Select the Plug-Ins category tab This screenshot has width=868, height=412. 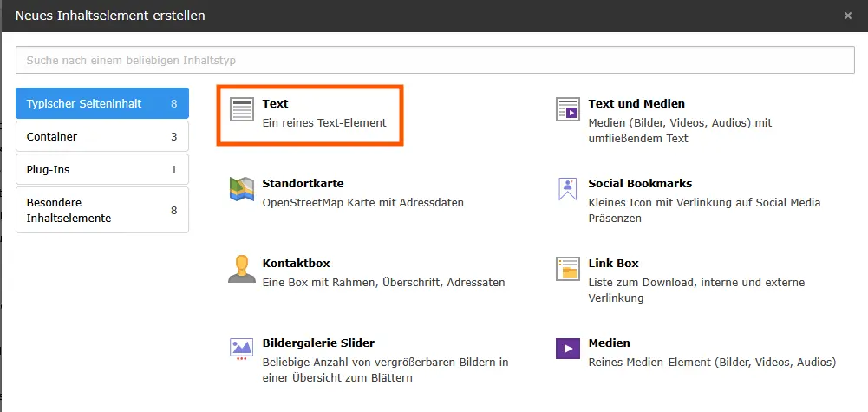click(x=101, y=170)
